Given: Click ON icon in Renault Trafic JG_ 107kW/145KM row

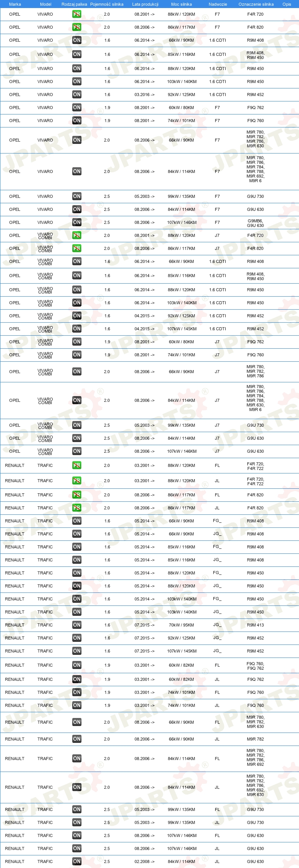Looking at the screenshot, I should pos(77,651).
